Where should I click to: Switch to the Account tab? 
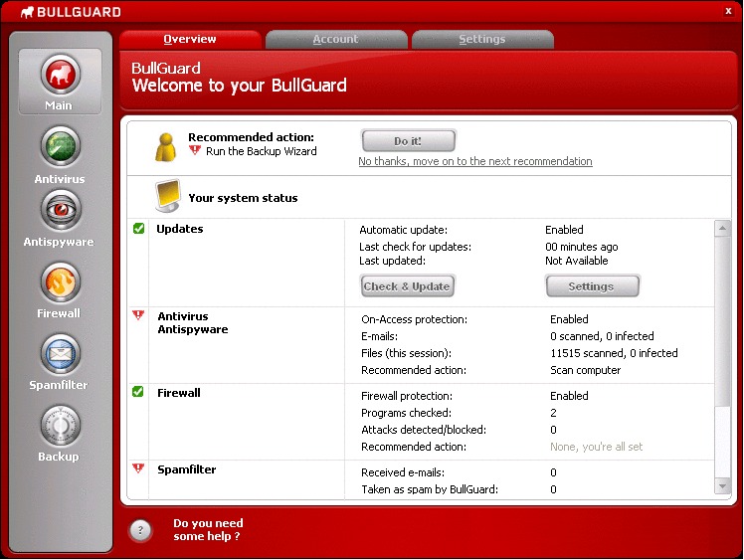pyautogui.click(x=336, y=39)
